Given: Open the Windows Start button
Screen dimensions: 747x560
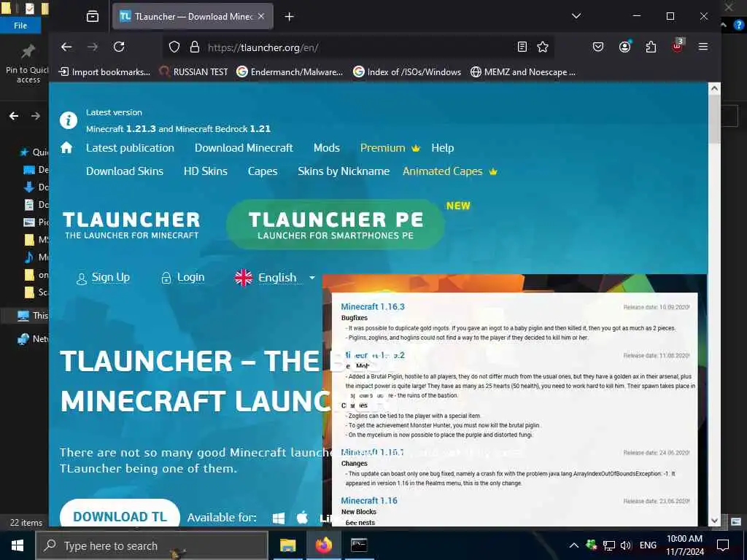Looking at the screenshot, I should (18, 545).
